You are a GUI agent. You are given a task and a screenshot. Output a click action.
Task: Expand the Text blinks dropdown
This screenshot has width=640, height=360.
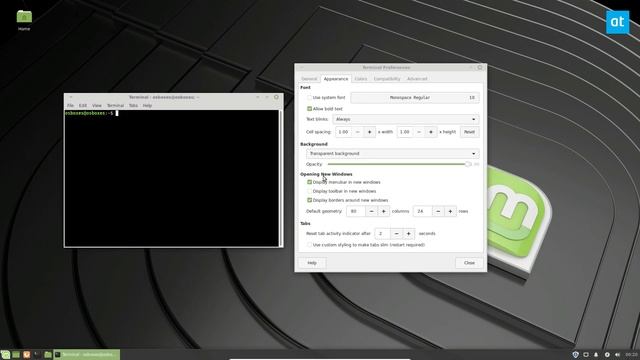click(x=406, y=119)
